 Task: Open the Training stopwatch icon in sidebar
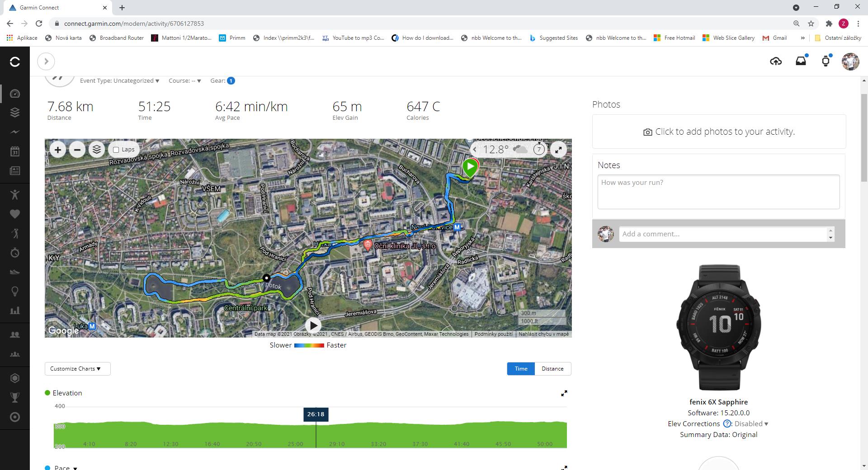point(15,253)
